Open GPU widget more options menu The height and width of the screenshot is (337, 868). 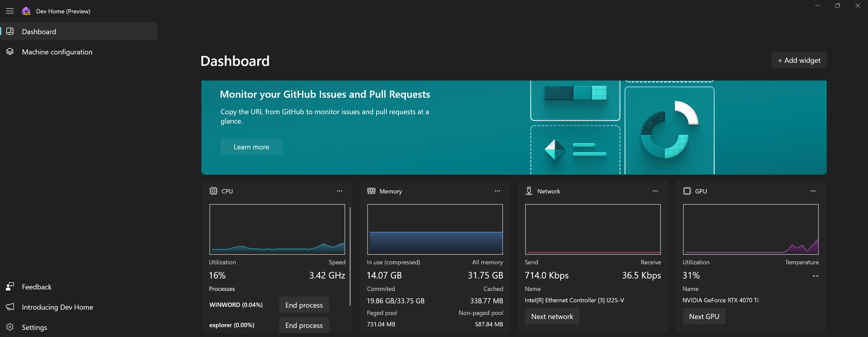pos(813,191)
